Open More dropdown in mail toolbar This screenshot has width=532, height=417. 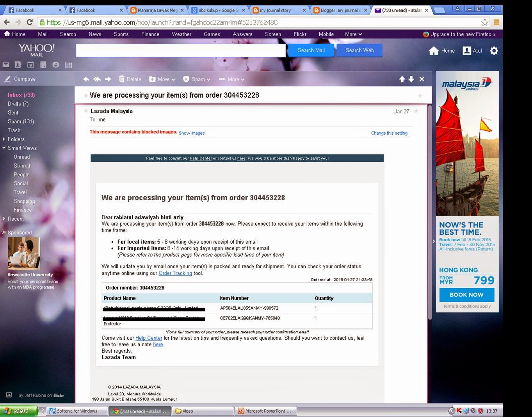click(x=232, y=79)
